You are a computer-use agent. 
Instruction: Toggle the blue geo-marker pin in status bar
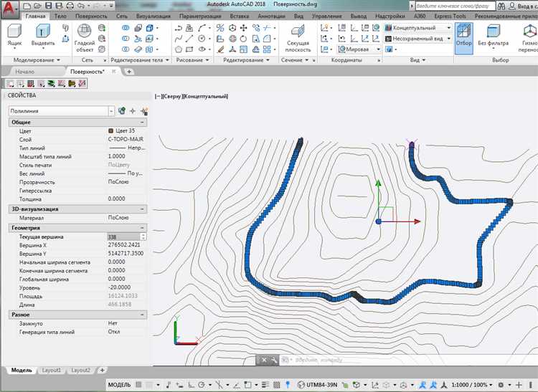coord(288,385)
